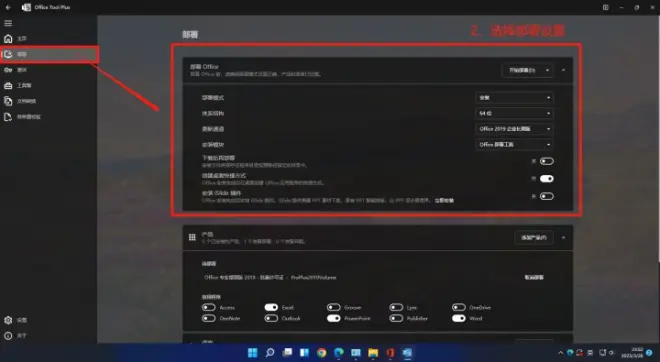Viewport: 660px width, 362px height.
Task: Toggle the Excel application switch
Action: coord(271,307)
